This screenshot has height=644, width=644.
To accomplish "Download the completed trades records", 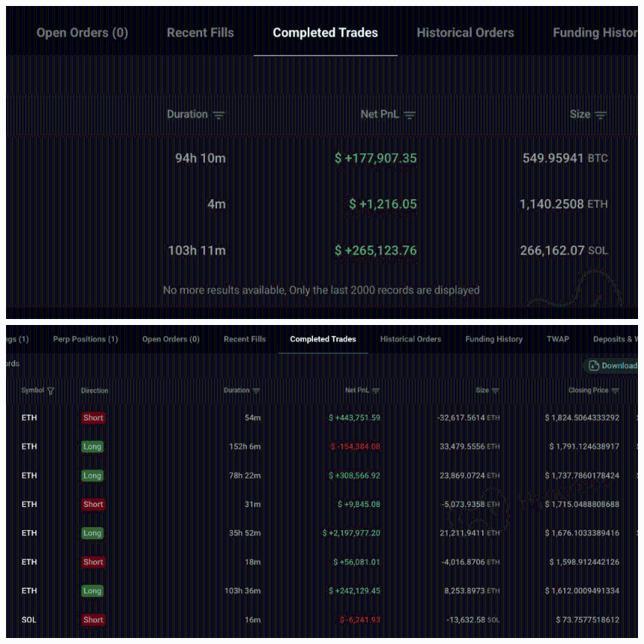I will [x=613, y=365].
